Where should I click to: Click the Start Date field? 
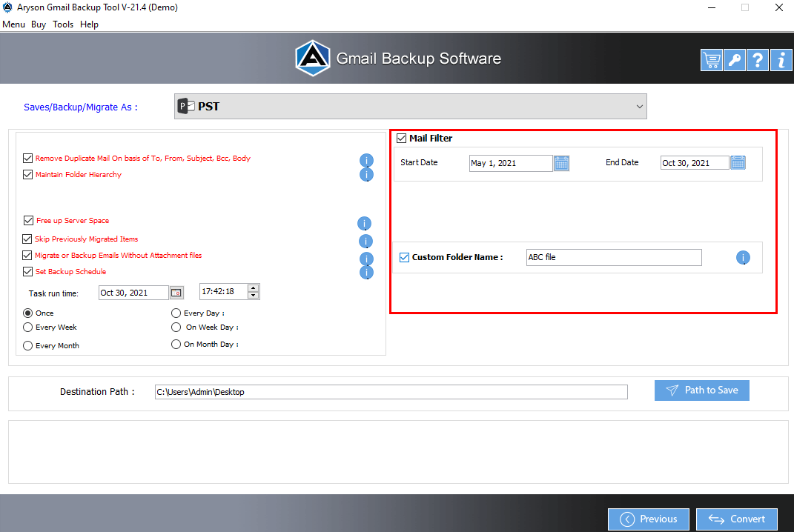[510, 163]
